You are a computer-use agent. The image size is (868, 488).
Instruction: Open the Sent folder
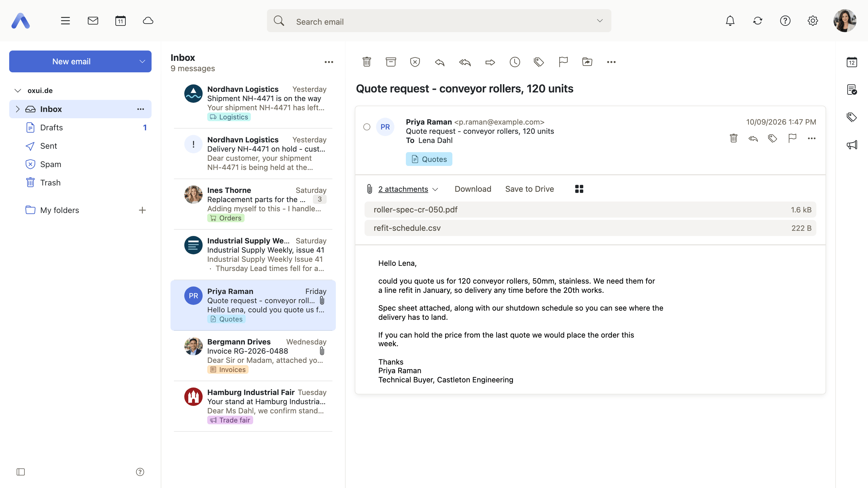click(x=80, y=146)
